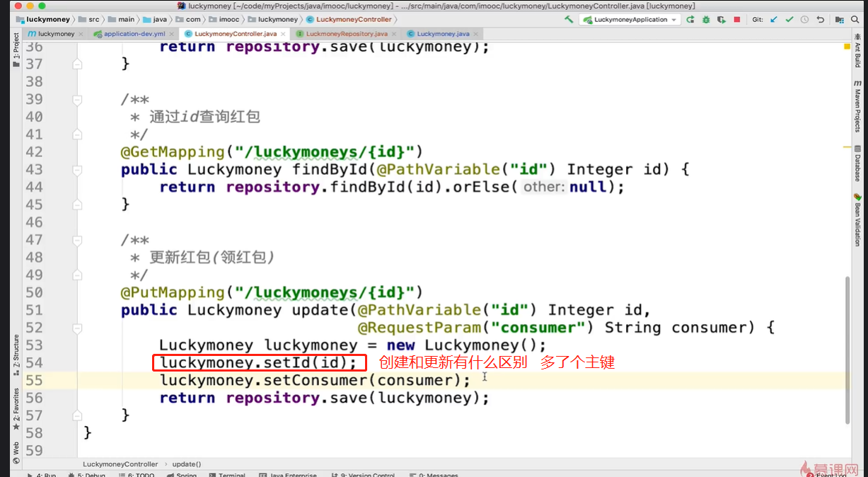This screenshot has height=477, width=868.
Task: Click the src breadcrumb folder
Action: (x=88, y=19)
